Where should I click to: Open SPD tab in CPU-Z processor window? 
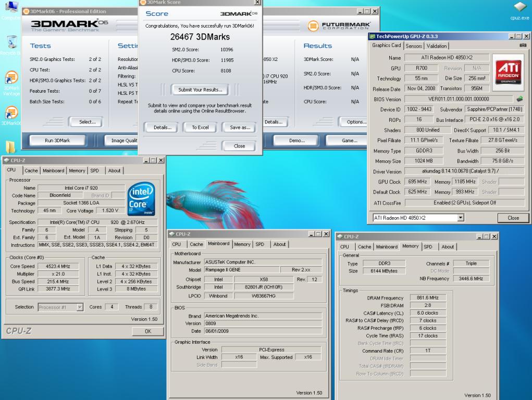[x=95, y=171]
